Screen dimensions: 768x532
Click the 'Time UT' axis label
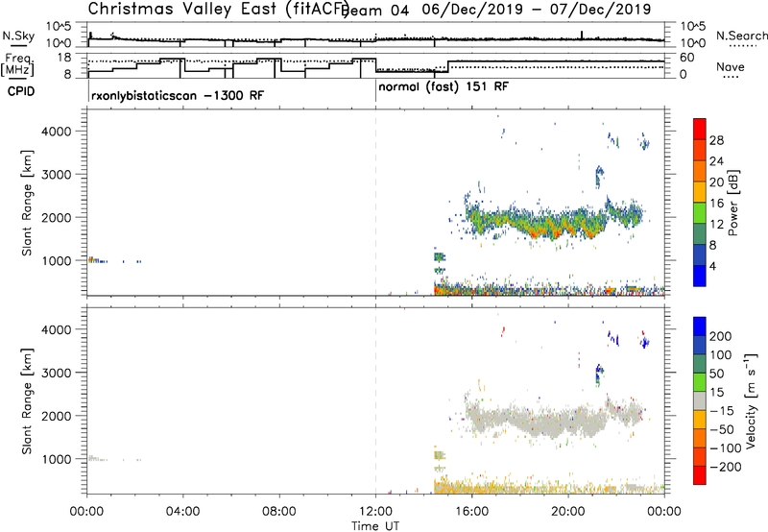tap(375, 526)
